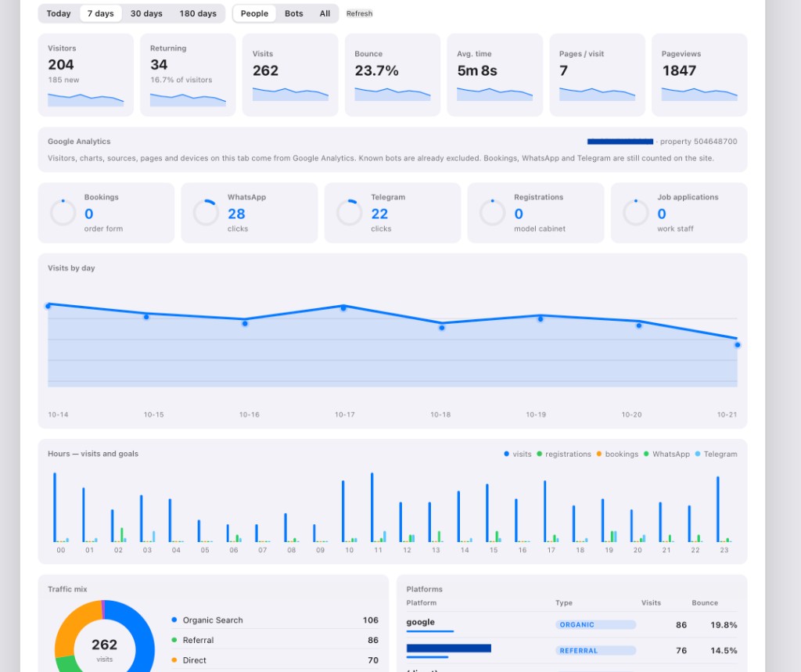801x672 pixels.
Task: Click the WhatsApp progress ring
Action: point(206,213)
